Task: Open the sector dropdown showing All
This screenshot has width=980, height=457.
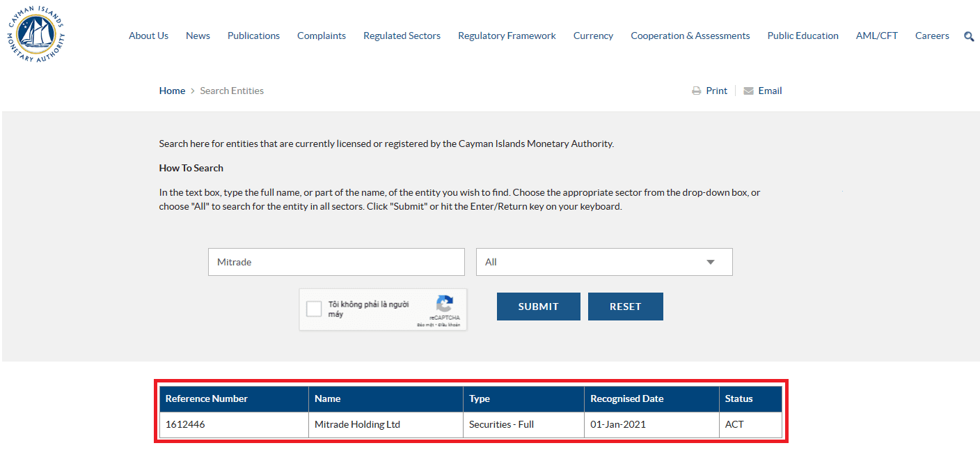Action: 604,262
